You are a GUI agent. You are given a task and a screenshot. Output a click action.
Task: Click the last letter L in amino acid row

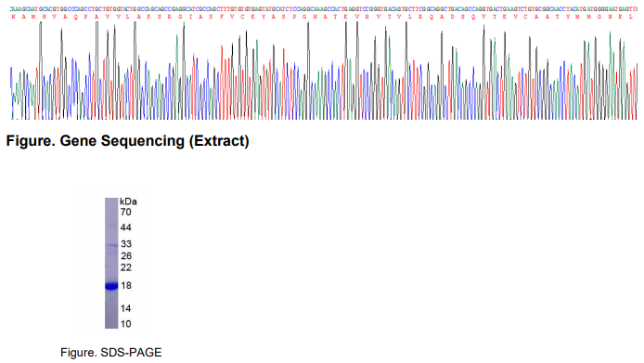631,17
